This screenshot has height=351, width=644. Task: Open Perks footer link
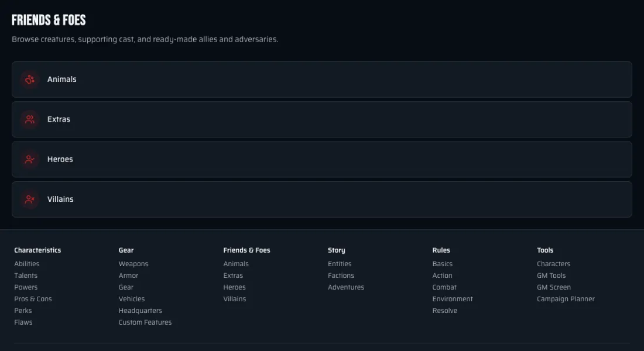[23, 311]
